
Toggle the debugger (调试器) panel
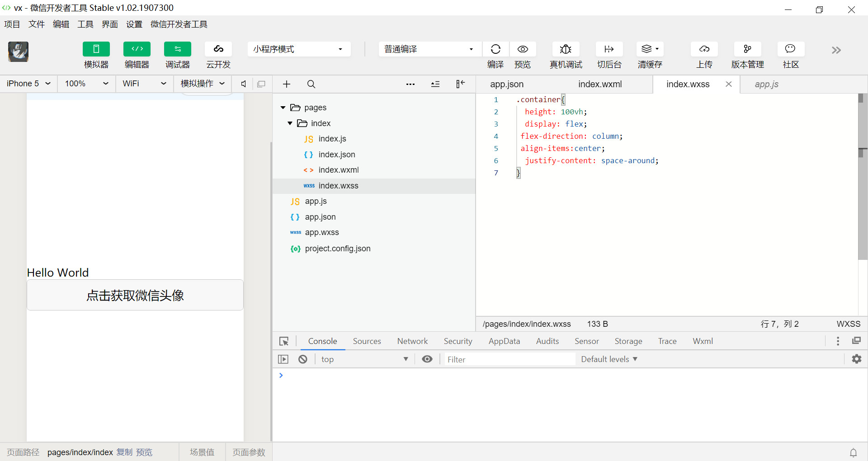tap(177, 49)
